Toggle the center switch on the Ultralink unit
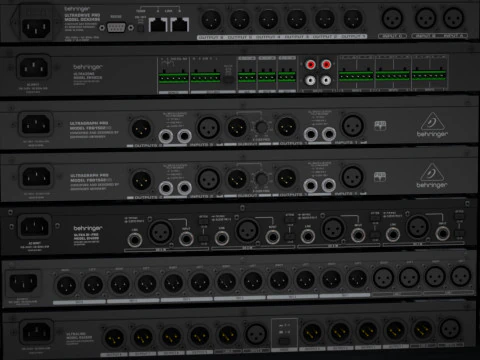This screenshot has width=480, height=360. (284, 341)
